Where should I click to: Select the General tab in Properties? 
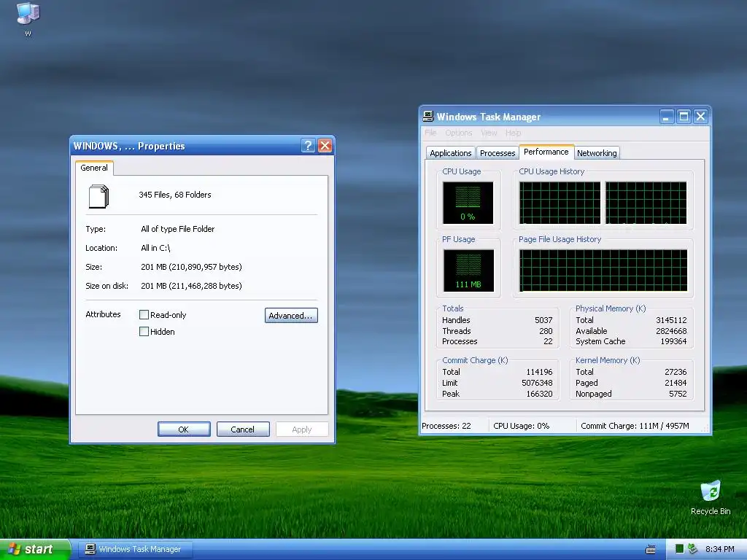point(94,168)
